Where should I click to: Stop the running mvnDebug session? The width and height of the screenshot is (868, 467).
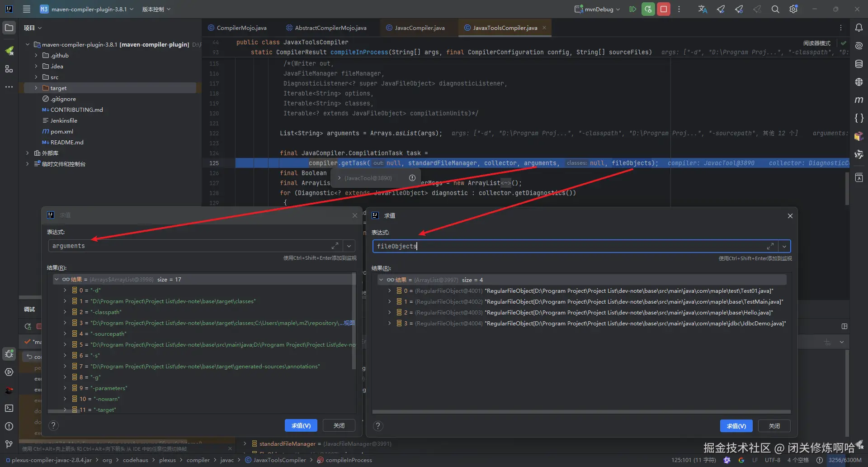coord(664,9)
